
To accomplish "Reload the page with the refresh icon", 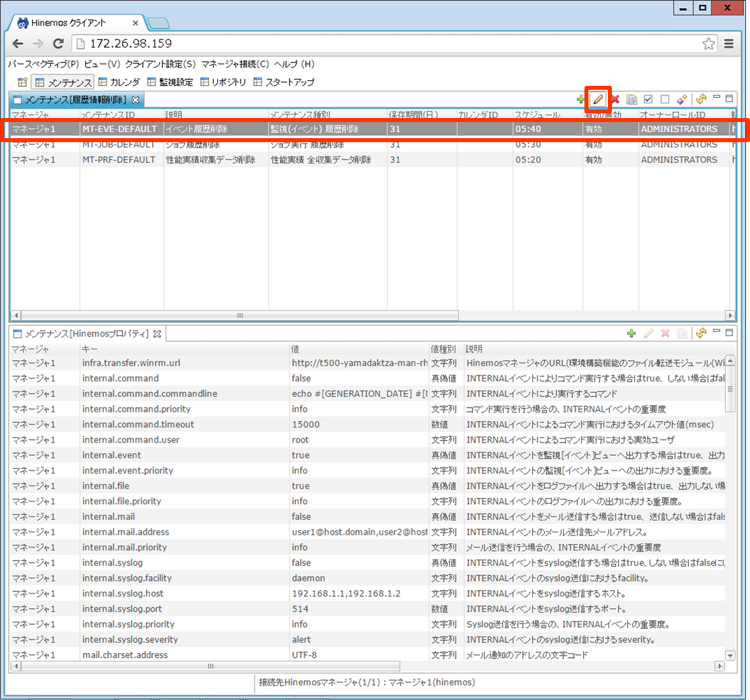I will coord(58,44).
